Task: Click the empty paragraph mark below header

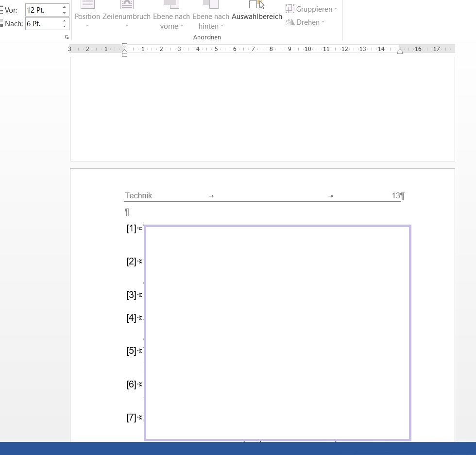Action: [127, 212]
